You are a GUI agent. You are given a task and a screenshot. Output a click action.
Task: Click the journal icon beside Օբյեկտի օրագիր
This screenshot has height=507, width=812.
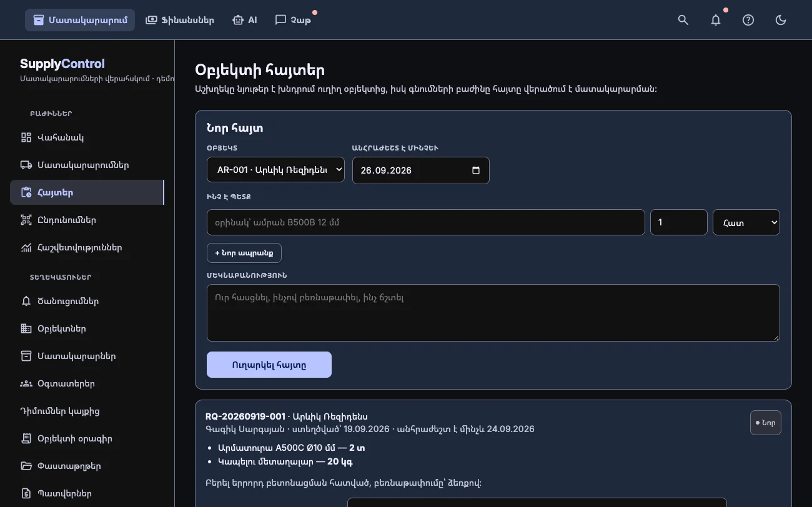click(x=26, y=438)
